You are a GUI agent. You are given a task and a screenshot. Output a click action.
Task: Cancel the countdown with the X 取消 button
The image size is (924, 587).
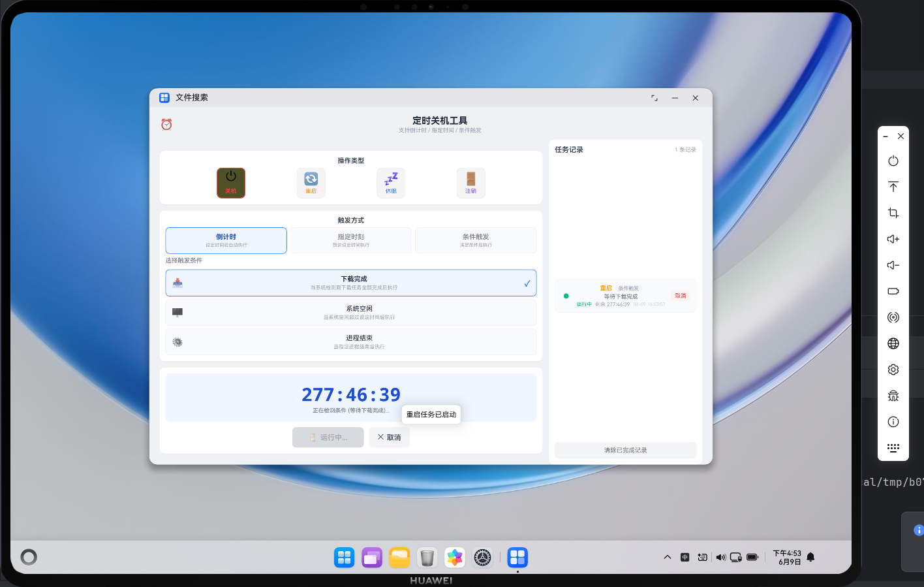(x=390, y=437)
